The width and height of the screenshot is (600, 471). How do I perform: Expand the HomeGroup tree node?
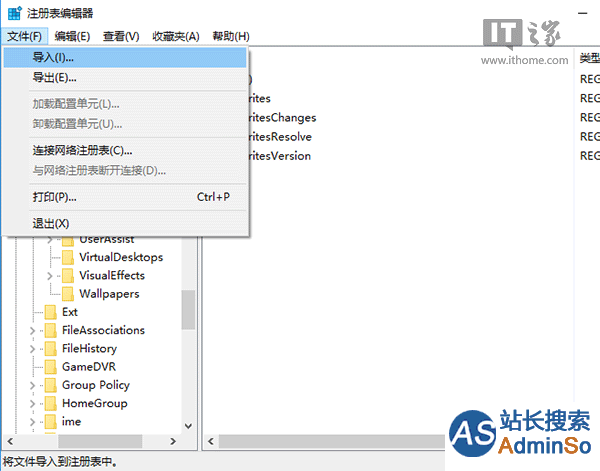(32, 404)
